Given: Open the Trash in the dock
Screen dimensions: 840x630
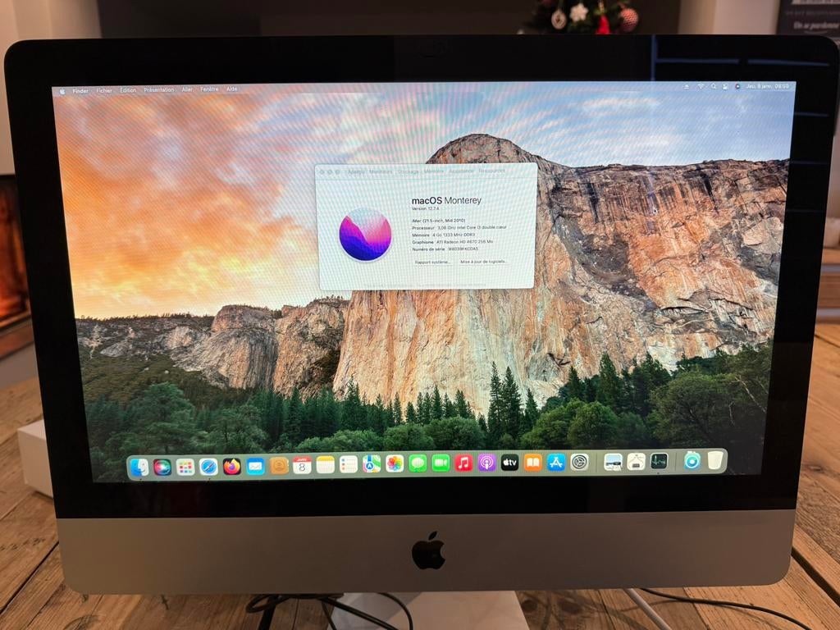Looking at the screenshot, I should point(715,459).
